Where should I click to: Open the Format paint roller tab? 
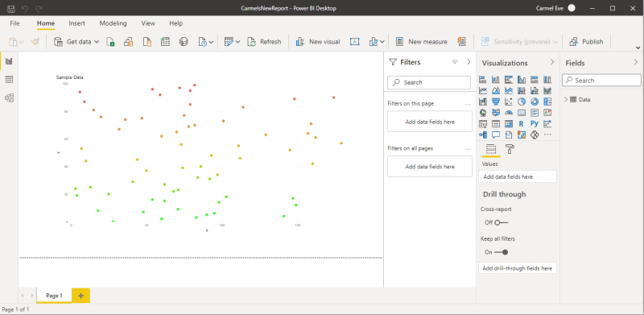coord(510,149)
